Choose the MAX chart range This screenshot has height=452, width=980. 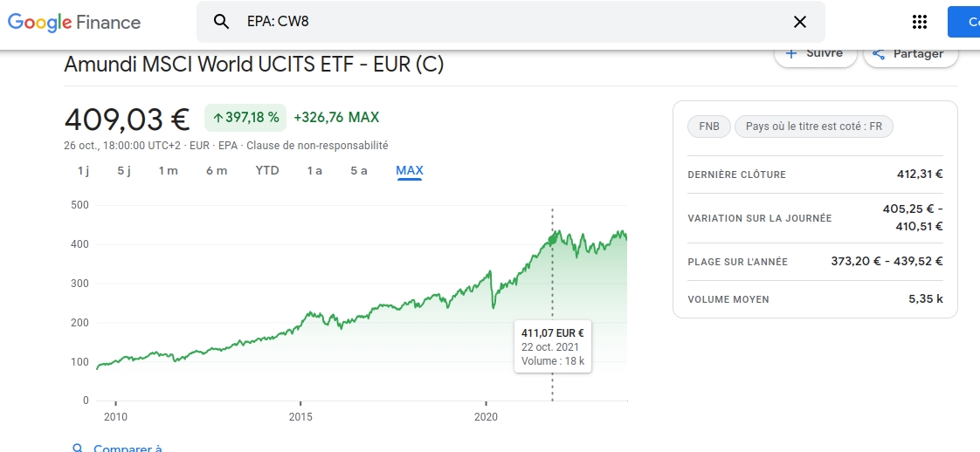(x=410, y=170)
